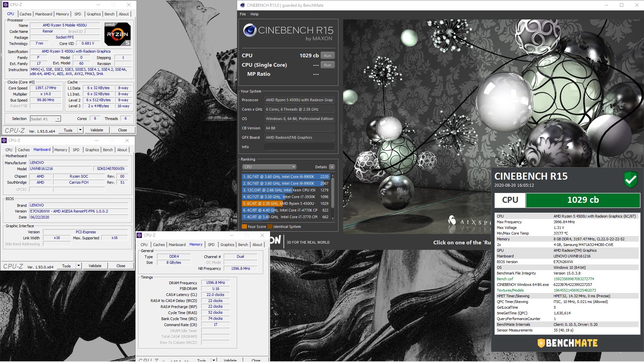This screenshot has width=644, height=362.
Task: Select ranking row Intel Core i9-9900K 2067
Action: pos(285,183)
